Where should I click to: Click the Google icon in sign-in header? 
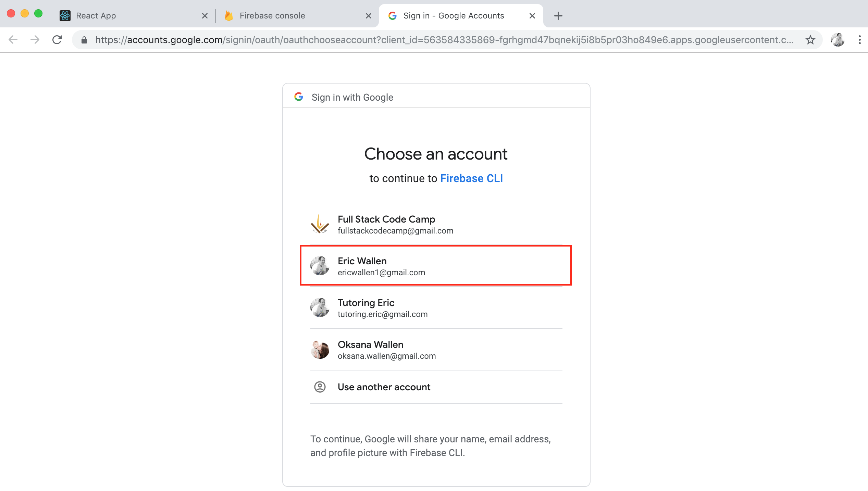299,97
